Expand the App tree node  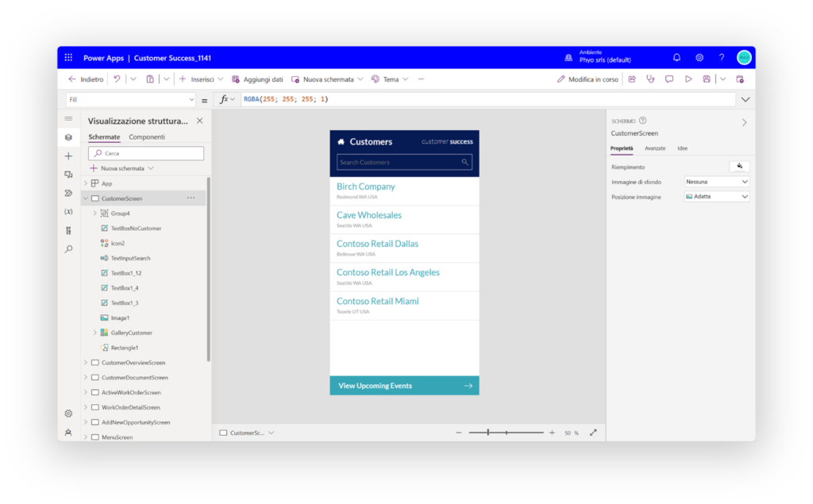click(86, 183)
